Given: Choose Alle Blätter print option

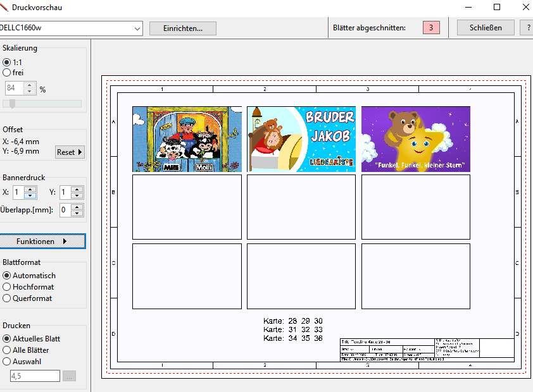Looking at the screenshot, I should pos(6,350).
